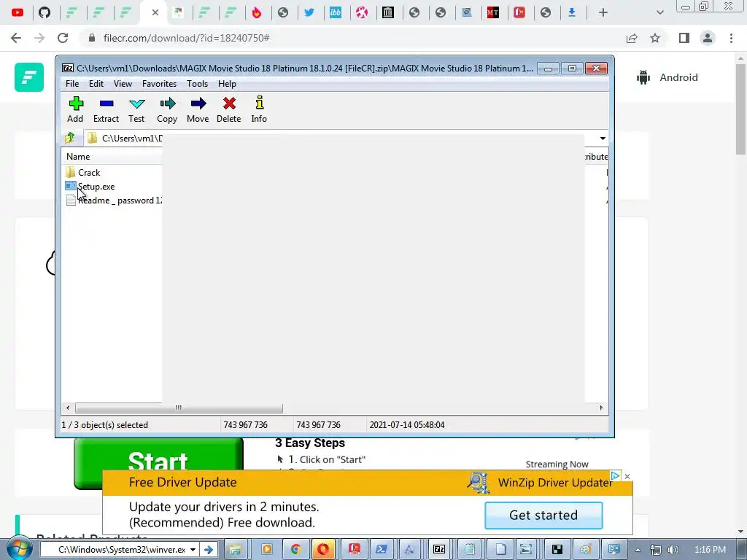Screen dimensions: 747x560
Task: Open the Favorites menu in 7-Zip
Action: point(159,84)
